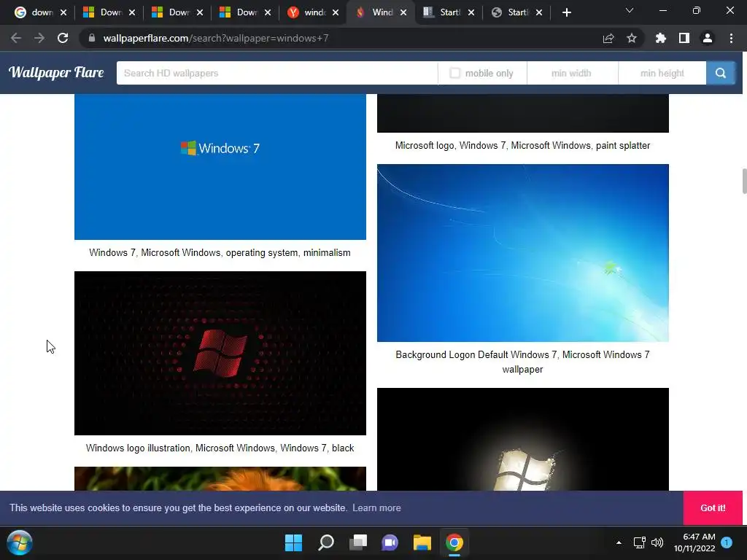Bookmark this page with star icon
747x560 pixels.
[632, 38]
